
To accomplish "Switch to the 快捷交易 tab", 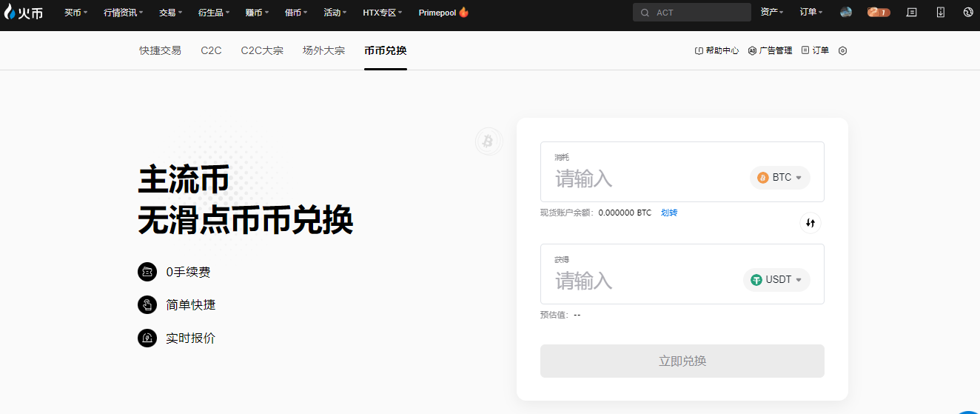I will tap(160, 51).
